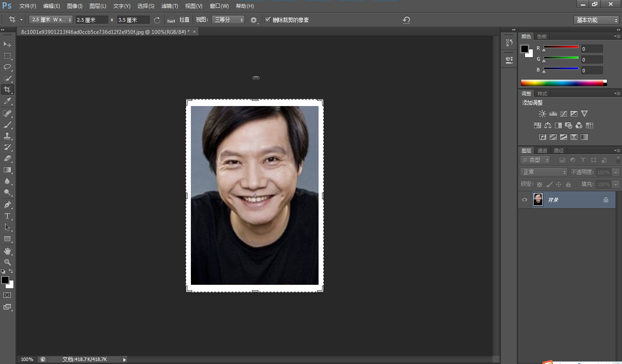Reset the crop box with the undo arrow

(406, 20)
